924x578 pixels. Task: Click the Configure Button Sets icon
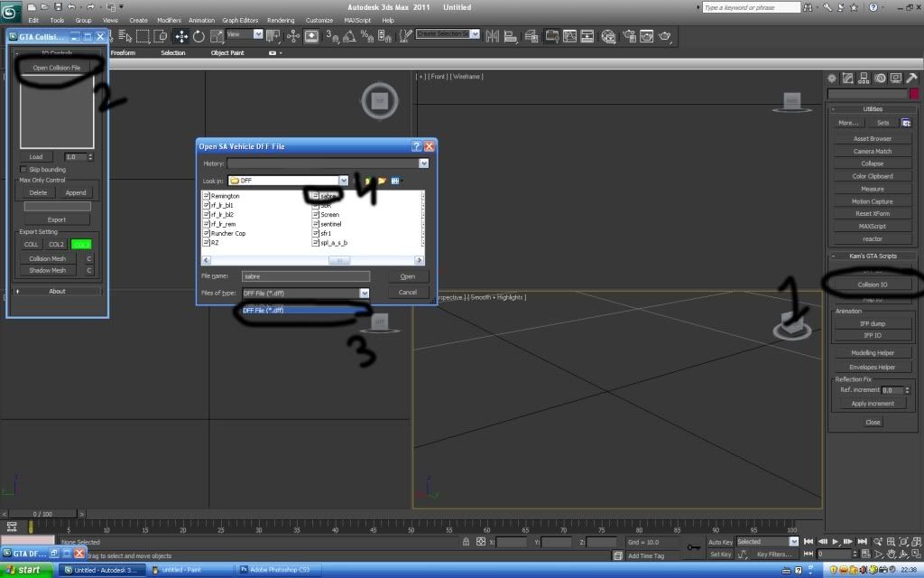tap(906, 123)
